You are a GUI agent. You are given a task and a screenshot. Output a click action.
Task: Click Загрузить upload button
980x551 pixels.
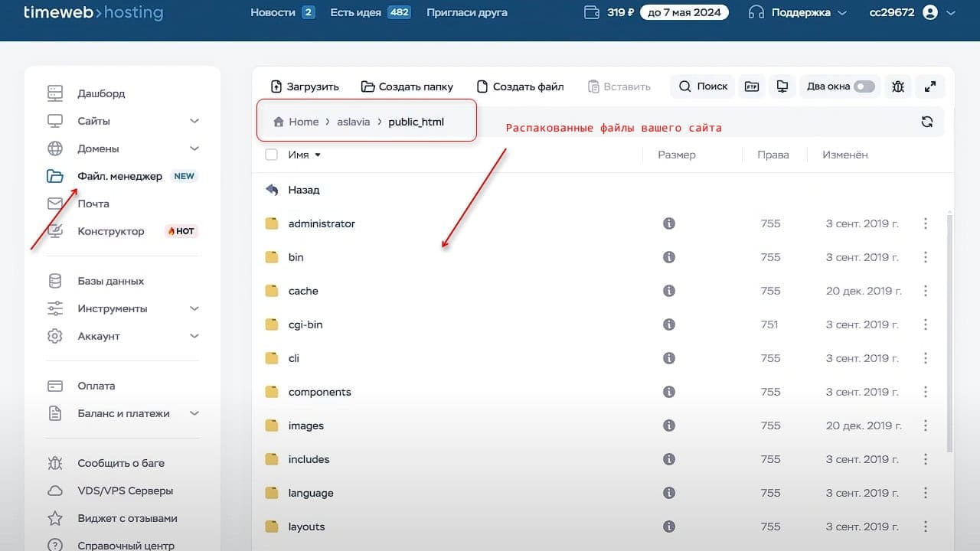click(x=305, y=86)
